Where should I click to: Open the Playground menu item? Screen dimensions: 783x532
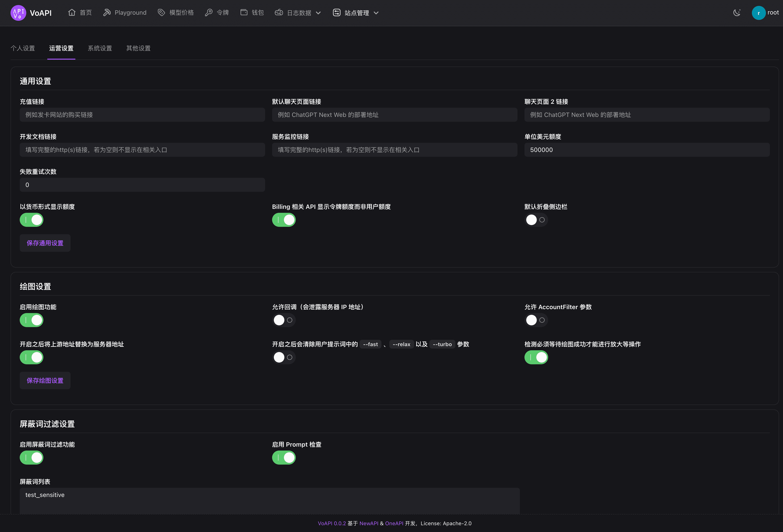[125, 12]
